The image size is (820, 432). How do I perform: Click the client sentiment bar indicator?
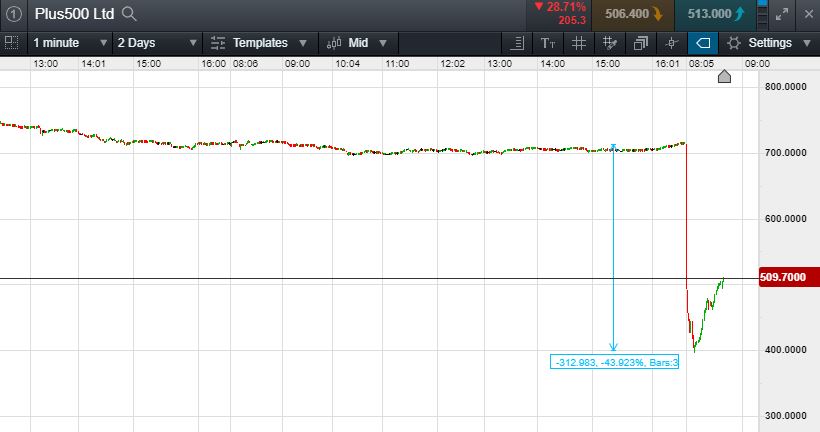click(x=762, y=14)
